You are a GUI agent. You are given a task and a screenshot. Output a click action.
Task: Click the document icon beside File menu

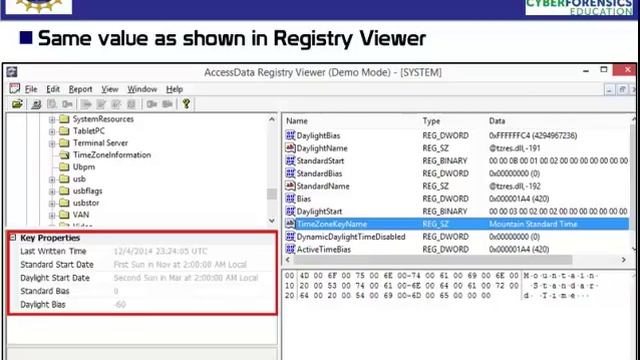tap(15, 89)
